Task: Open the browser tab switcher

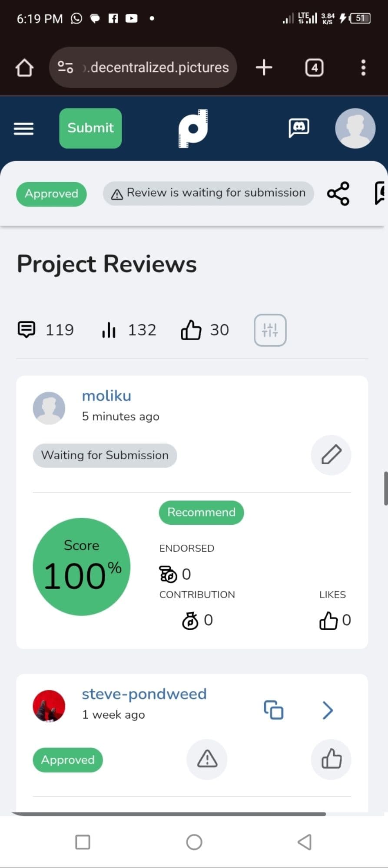Action: (x=314, y=68)
